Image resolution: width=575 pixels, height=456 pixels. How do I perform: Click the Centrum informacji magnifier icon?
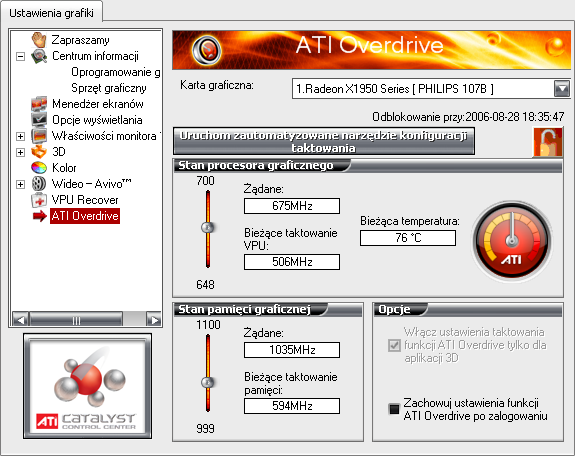39,56
